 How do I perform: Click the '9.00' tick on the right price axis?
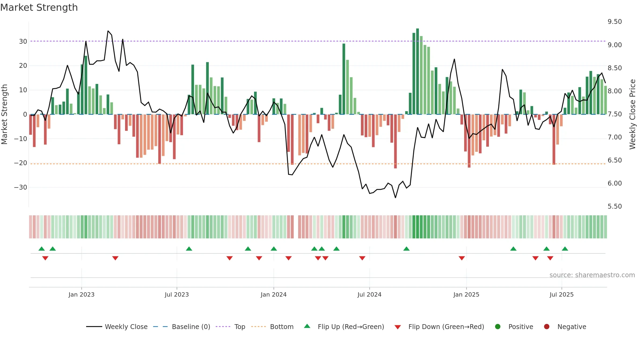[x=615, y=45]
